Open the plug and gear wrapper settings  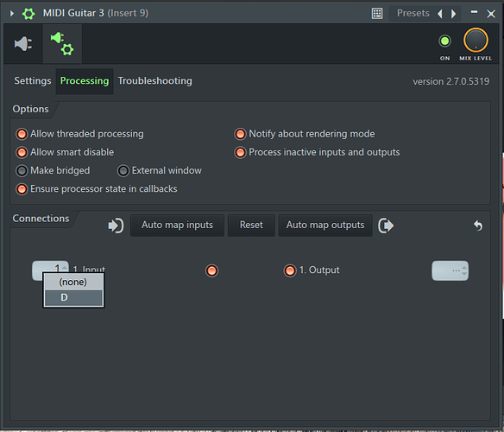(x=62, y=44)
